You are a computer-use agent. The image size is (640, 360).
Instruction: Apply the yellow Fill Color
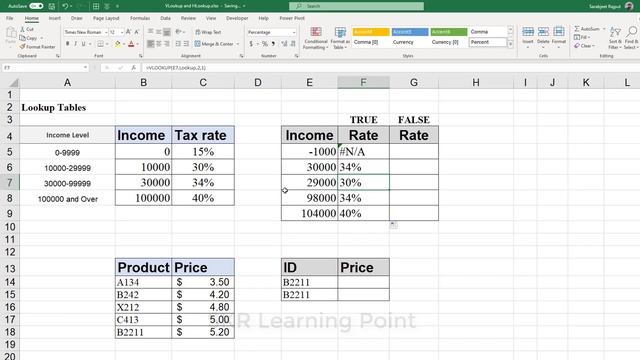pos(118,44)
